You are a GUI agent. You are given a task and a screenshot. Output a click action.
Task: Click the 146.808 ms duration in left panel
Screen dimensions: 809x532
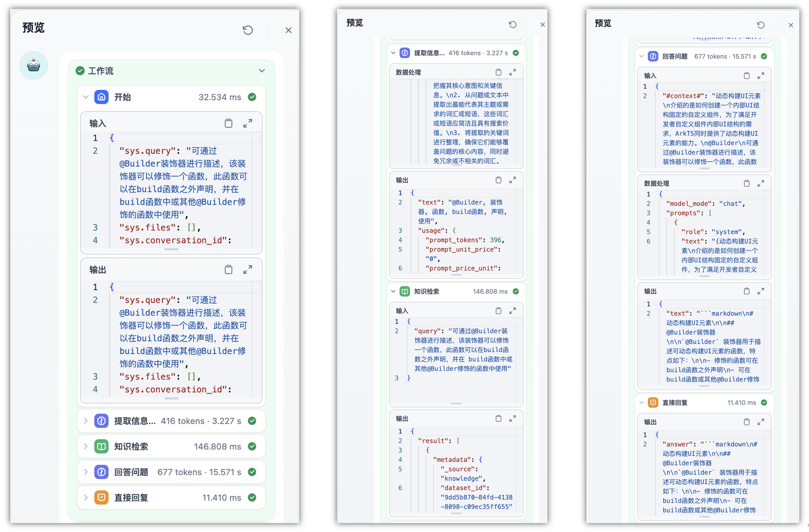point(218,446)
